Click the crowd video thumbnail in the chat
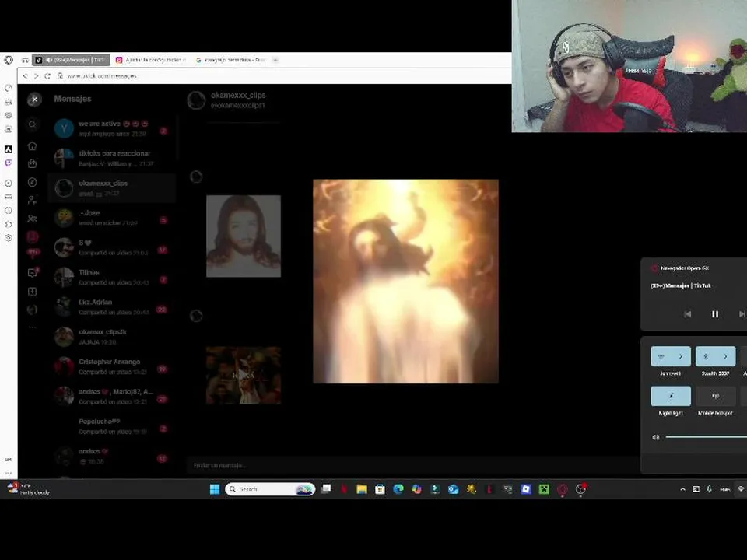 (244, 375)
